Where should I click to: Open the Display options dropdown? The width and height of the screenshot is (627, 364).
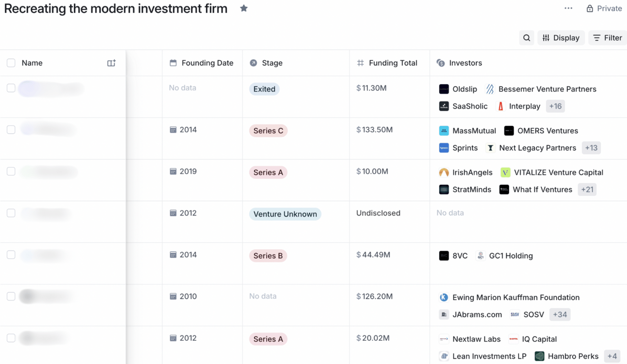point(561,38)
